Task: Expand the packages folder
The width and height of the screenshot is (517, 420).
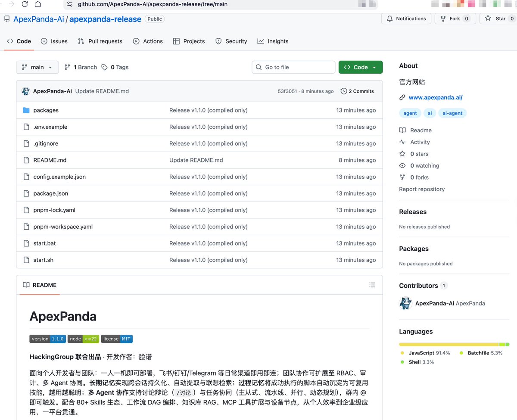Action: (46, 110)
